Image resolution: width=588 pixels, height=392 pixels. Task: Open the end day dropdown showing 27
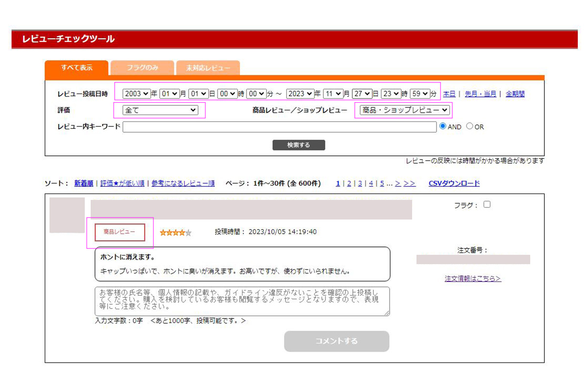point(362,94)
